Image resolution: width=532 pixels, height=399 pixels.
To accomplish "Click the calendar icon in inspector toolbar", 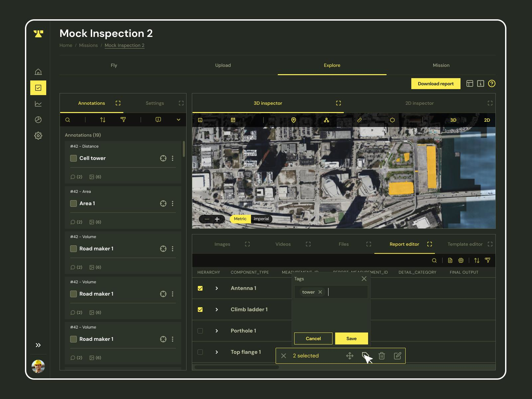I will tap(233, 120).
